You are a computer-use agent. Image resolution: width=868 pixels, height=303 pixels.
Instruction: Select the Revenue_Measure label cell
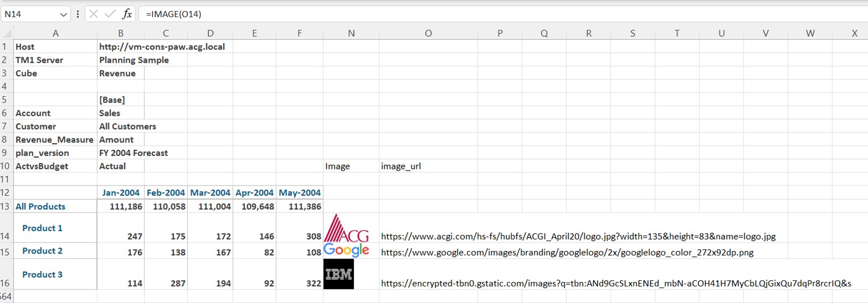point(55,140)
